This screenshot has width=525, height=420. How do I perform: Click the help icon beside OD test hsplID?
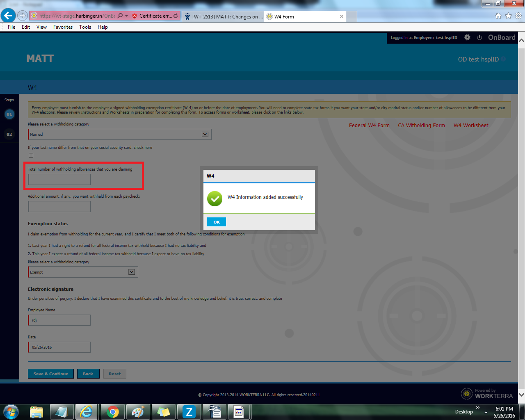click(x=503, y=59)
